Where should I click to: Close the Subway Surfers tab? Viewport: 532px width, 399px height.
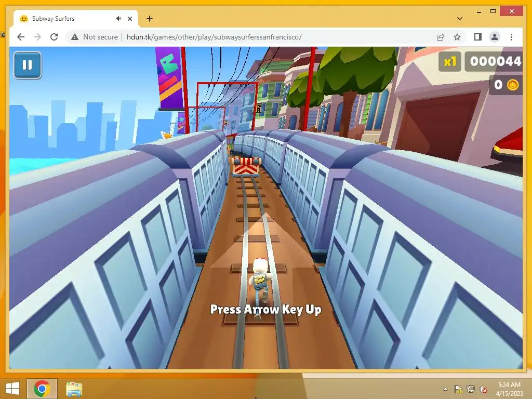point(130,19)
